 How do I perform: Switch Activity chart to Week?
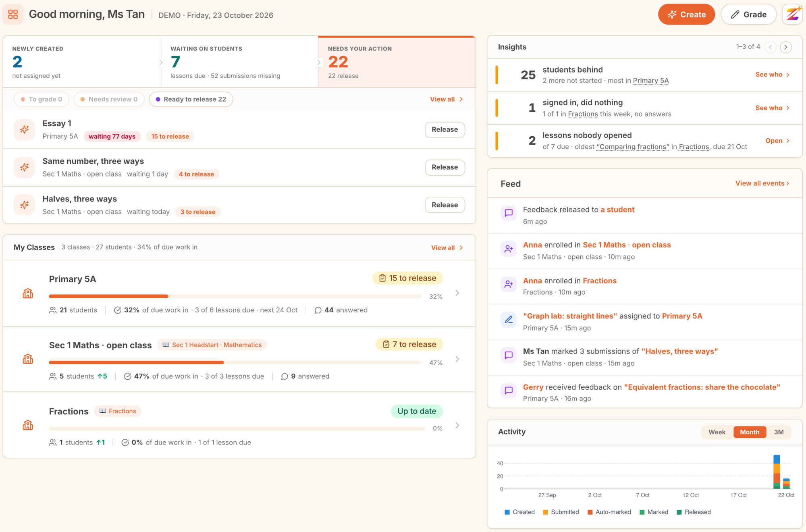(717, 432)
